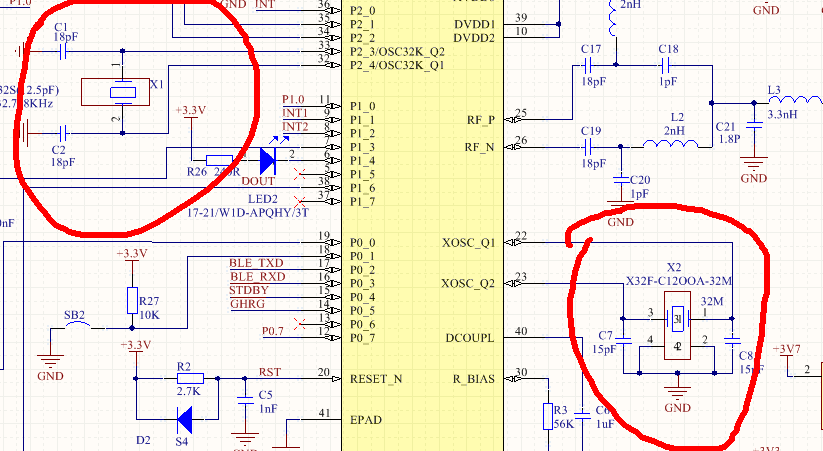Click the DVDD1 pin name
The width and height of the screenshot is (823, 451).
click(474, 24)
